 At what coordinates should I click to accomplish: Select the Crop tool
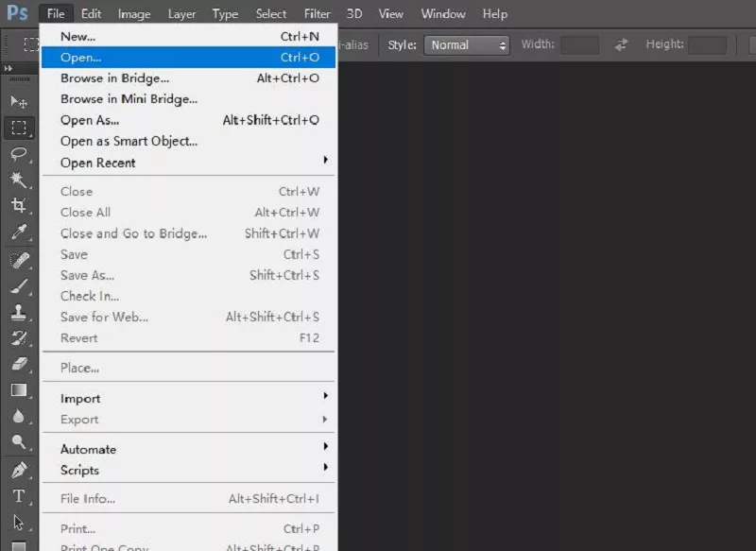(x=19, y=206)
